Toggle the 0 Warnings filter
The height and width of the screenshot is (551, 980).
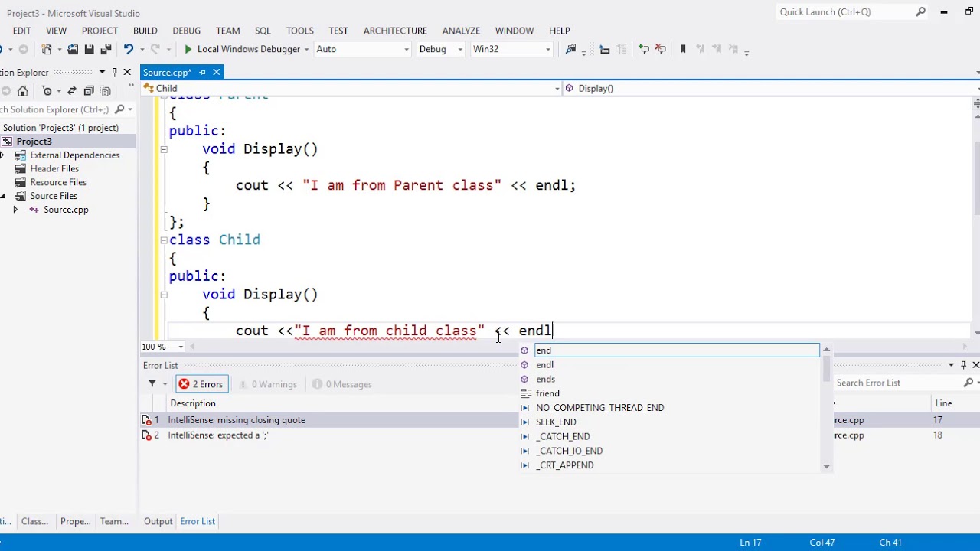click(268, 384)
